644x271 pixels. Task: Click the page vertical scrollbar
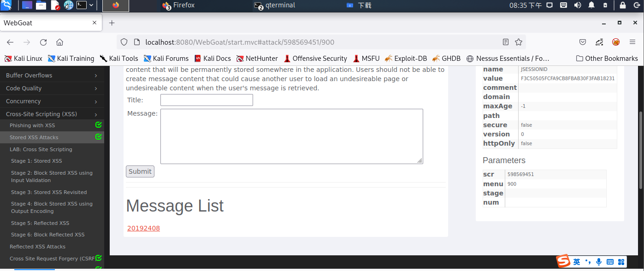(x=641, y=150)
